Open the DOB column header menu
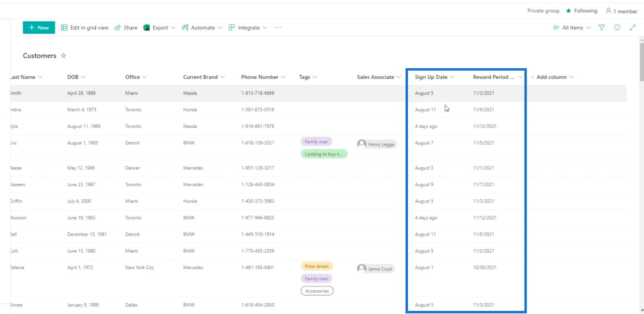Screen dimensions: 644x314 click(x=76, y=77)
